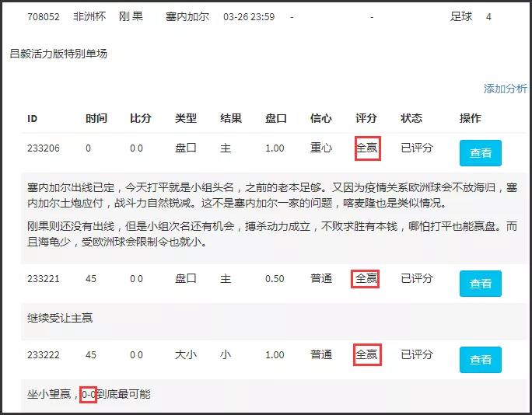Click the 状态 column header
This screenshot has width=532, height=415.
[x=411, y=118]
